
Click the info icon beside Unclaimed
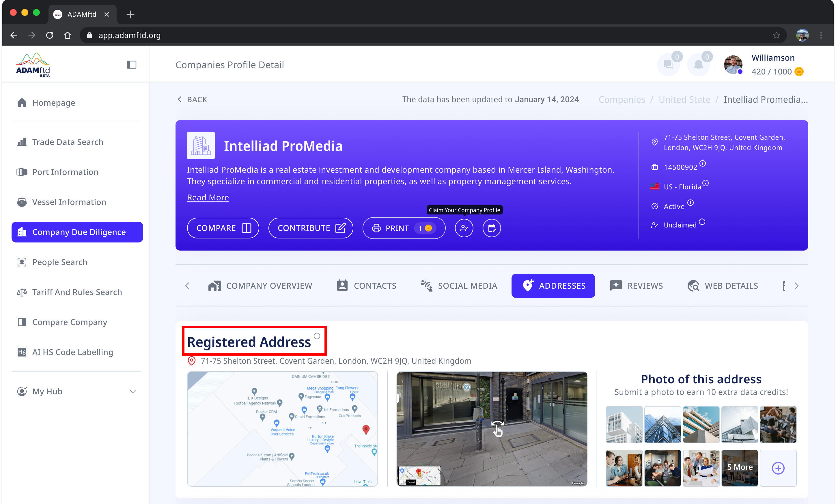702,222
